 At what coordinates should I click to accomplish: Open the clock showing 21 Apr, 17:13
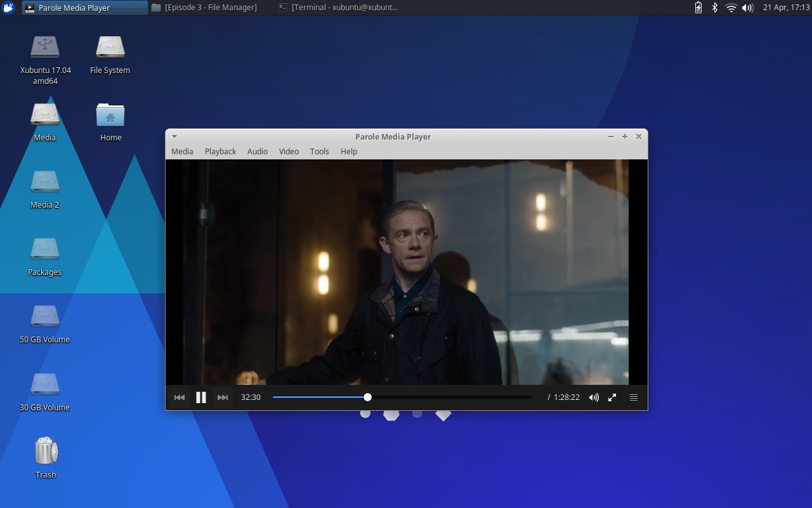click(x=787, y=8)
